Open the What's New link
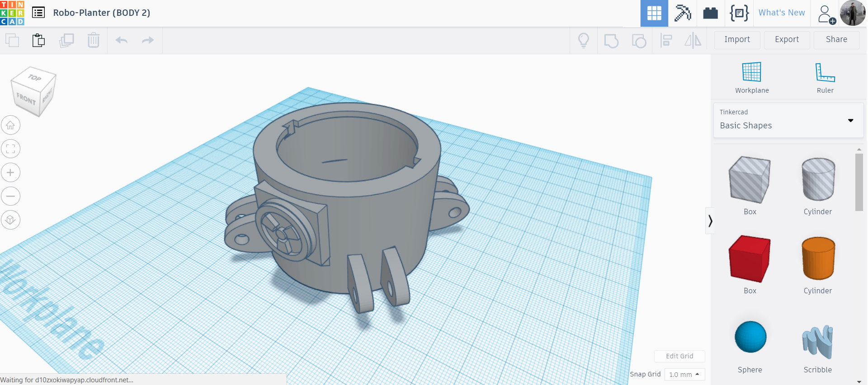This screenshot has width=868, height=385. point(782,13)
